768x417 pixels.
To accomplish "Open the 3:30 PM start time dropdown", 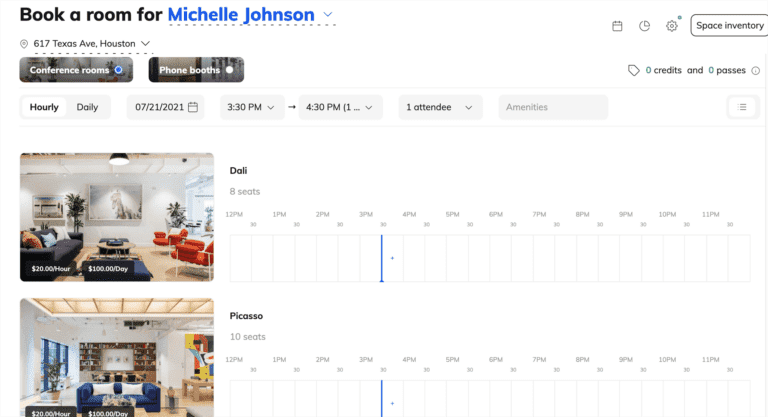I will 252,107.
